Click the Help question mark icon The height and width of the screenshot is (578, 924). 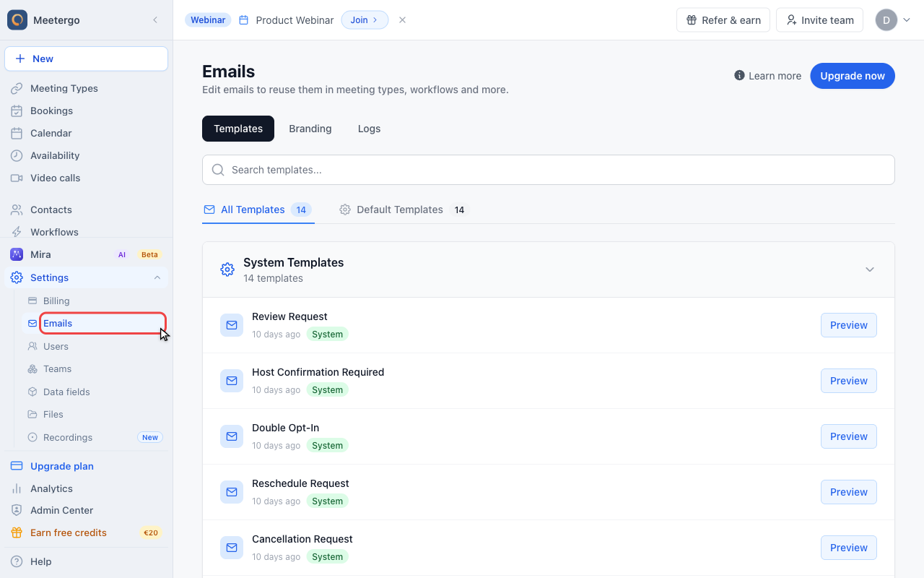17,561
